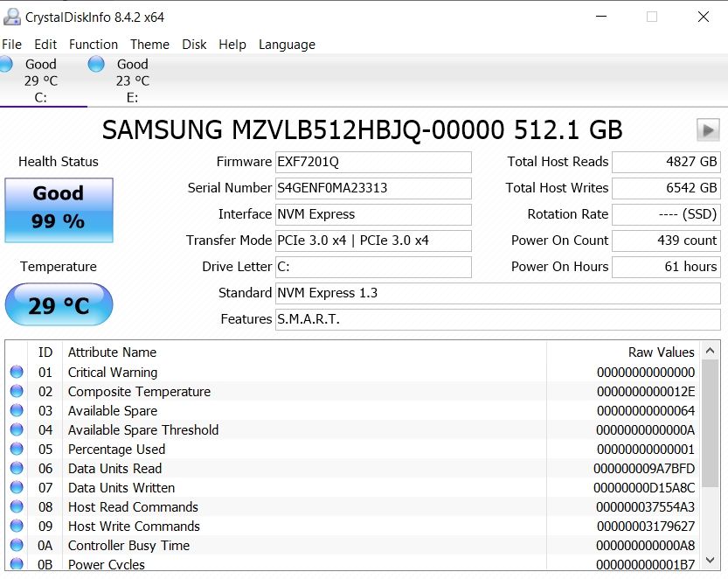Screen dimensions: 728x579
Task: Click the drive model title SAMSUNG MZVLB512HBJQ-00000
Action: tap(303, 129)
